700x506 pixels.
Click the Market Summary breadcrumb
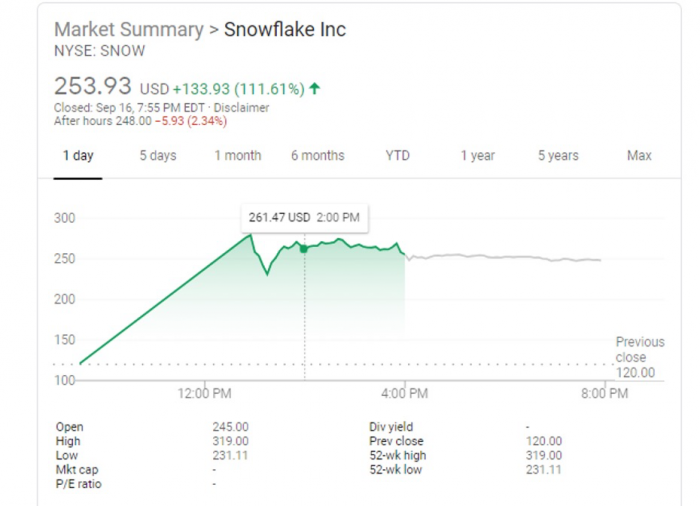[128, 30]
